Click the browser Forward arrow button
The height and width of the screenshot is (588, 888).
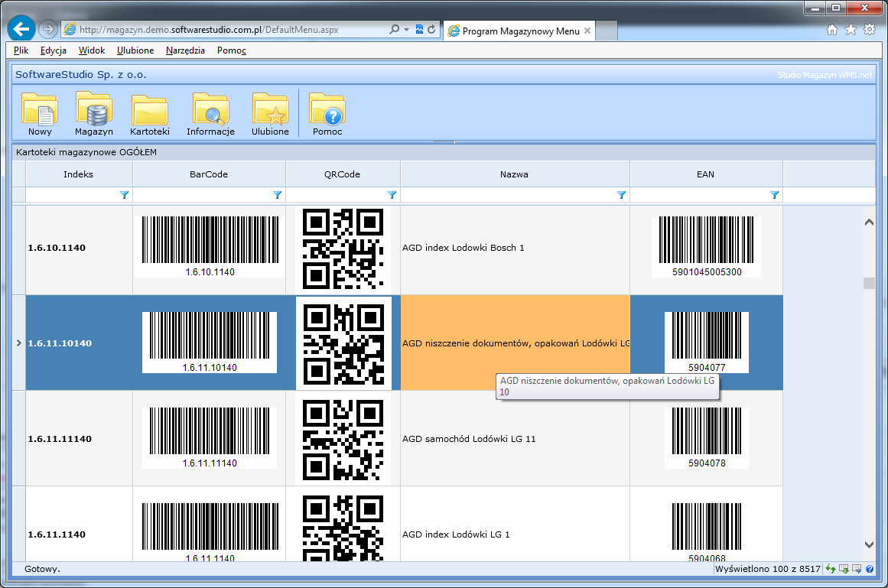(x=48, y=29)
